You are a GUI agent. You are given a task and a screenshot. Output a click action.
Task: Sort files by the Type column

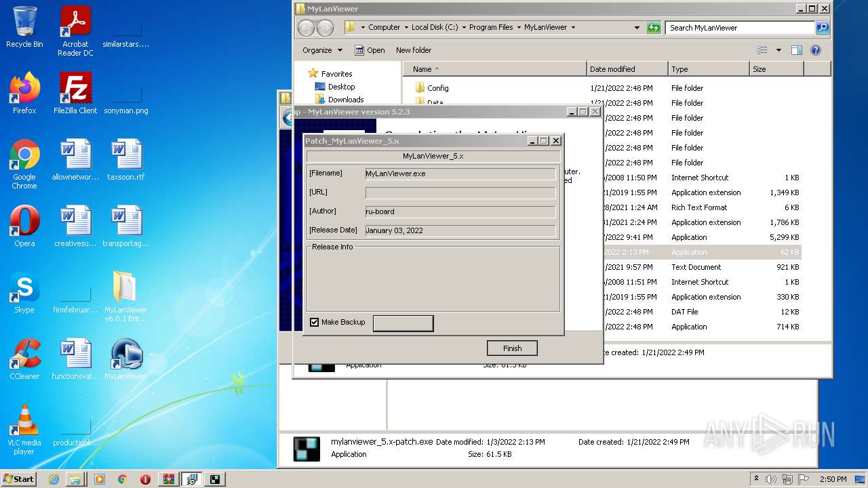click(x=709, y=69)
